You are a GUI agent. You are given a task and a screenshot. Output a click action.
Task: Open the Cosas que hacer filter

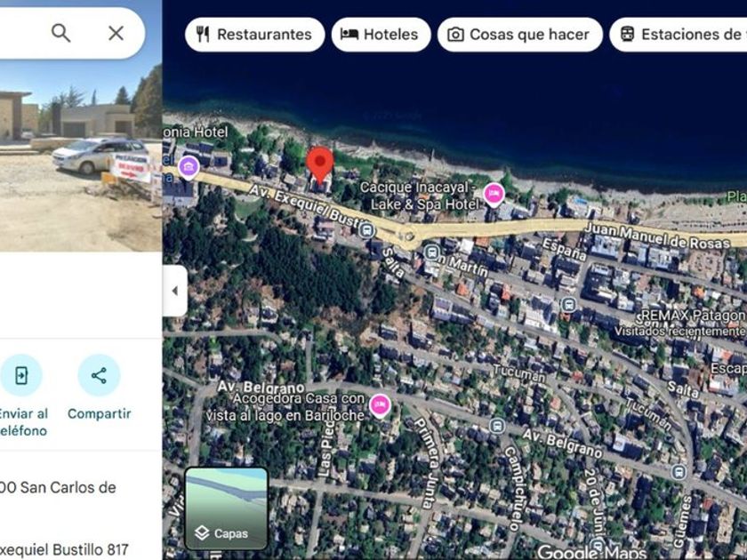[519, 35]
